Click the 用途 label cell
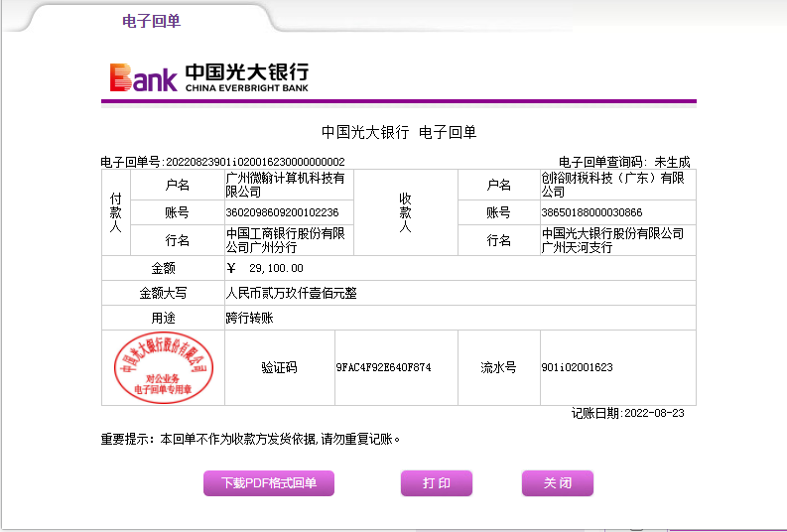The width and height of the screenshot is (787, 532). (x=163, y=318)
